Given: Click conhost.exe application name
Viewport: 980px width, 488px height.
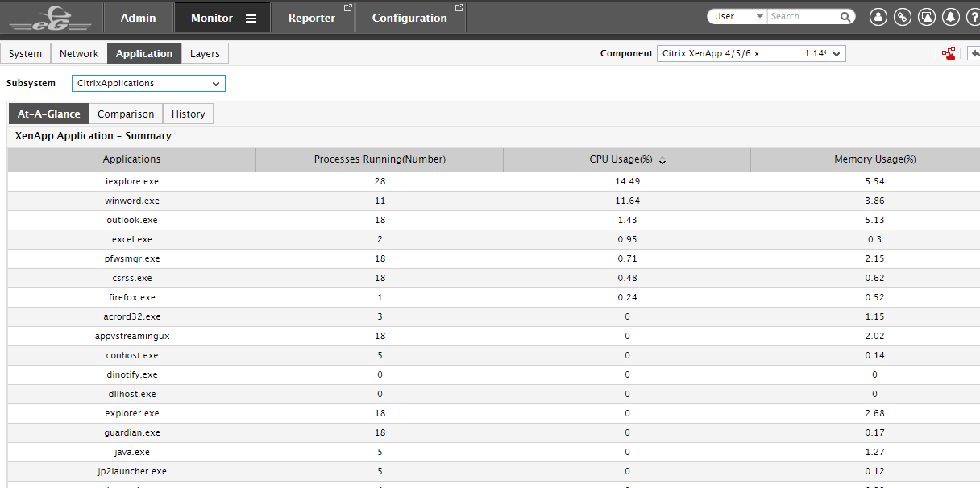Looking at the screenshot, I should coord(132,355).
